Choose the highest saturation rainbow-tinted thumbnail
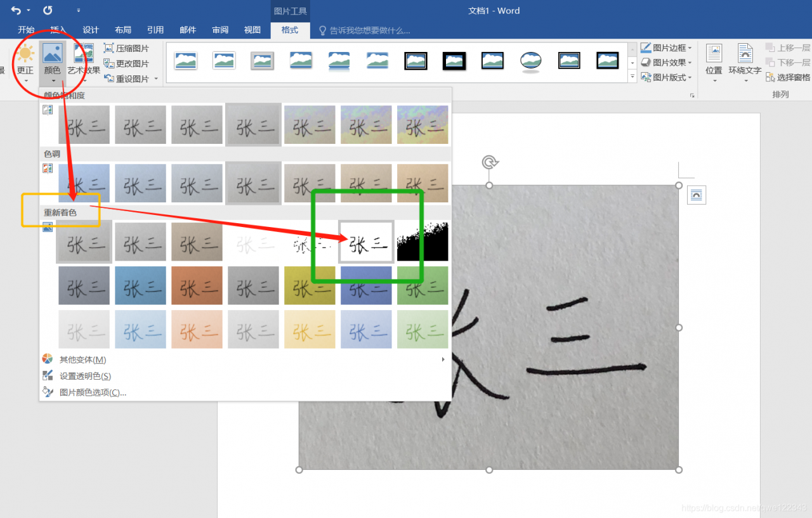Viewport: 812px width, 518px height. click(422, 124)
